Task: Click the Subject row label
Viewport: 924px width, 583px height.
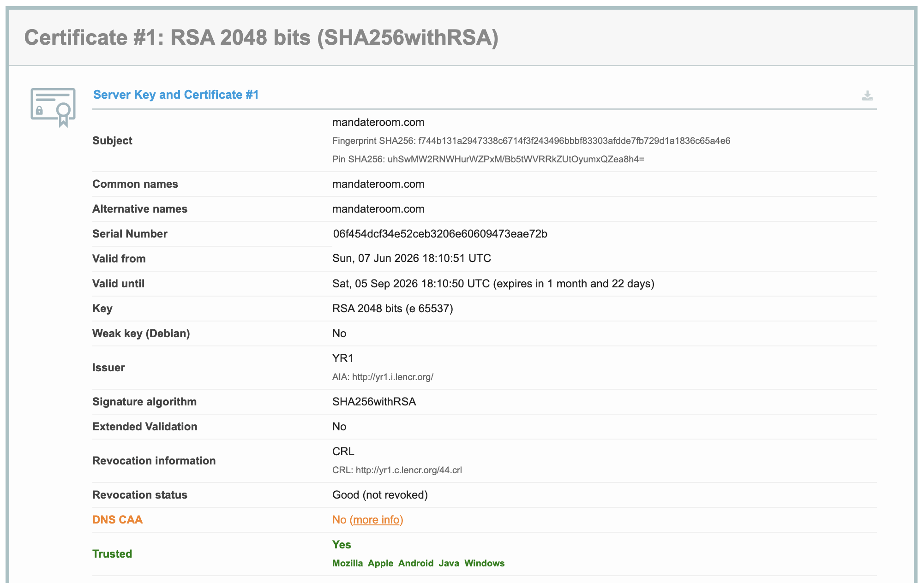Action: pos(112,141)
